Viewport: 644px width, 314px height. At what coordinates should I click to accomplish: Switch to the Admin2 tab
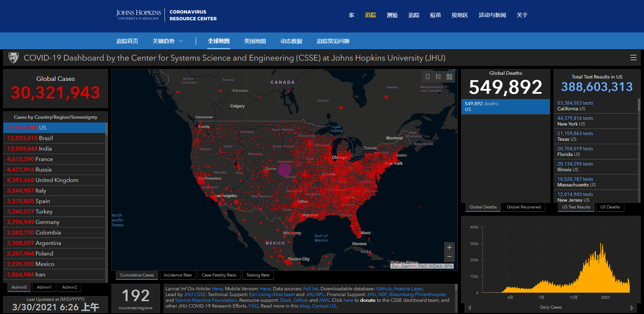tap(69, 287)
